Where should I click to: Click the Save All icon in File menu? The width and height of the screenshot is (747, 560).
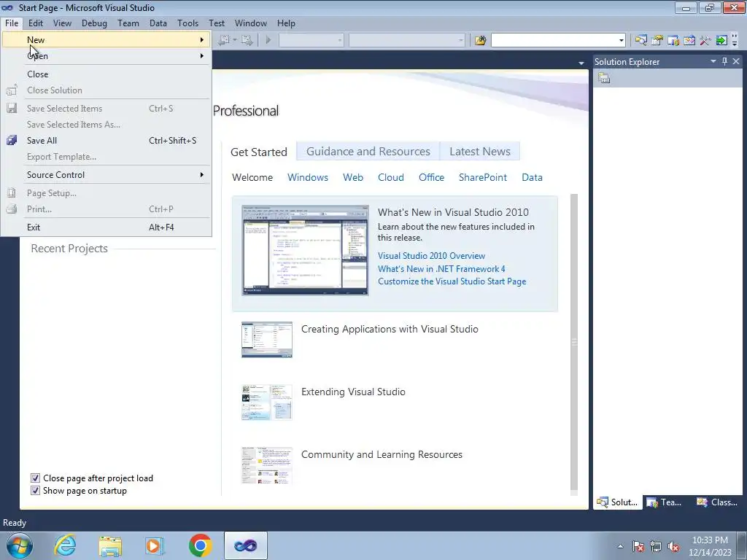[x=12, y=141]
